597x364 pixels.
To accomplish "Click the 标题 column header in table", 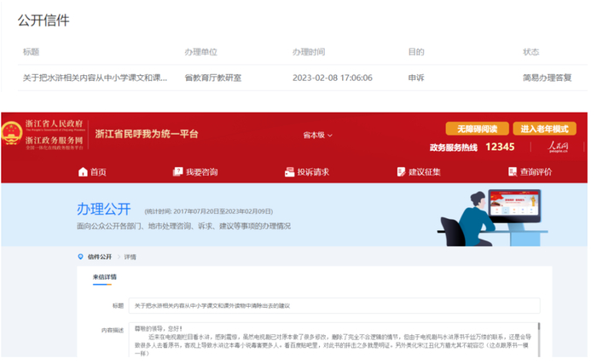I will coord(31,52).
